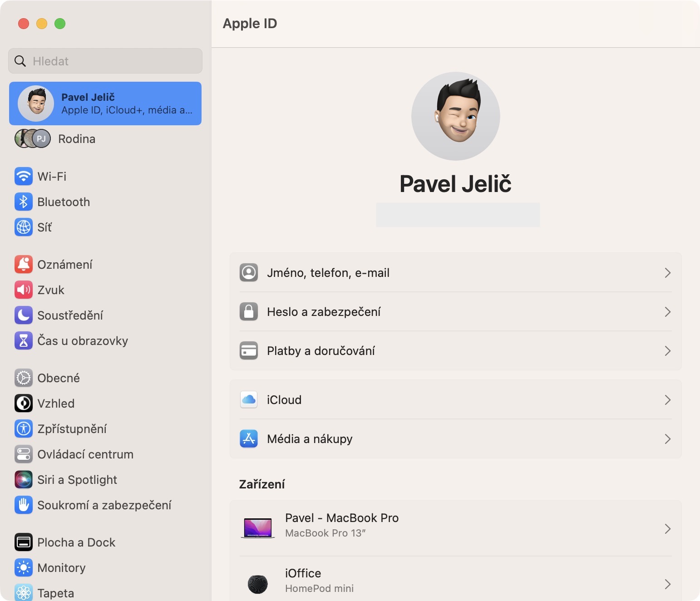Select Ovládací centrum label

pos(85,454)
